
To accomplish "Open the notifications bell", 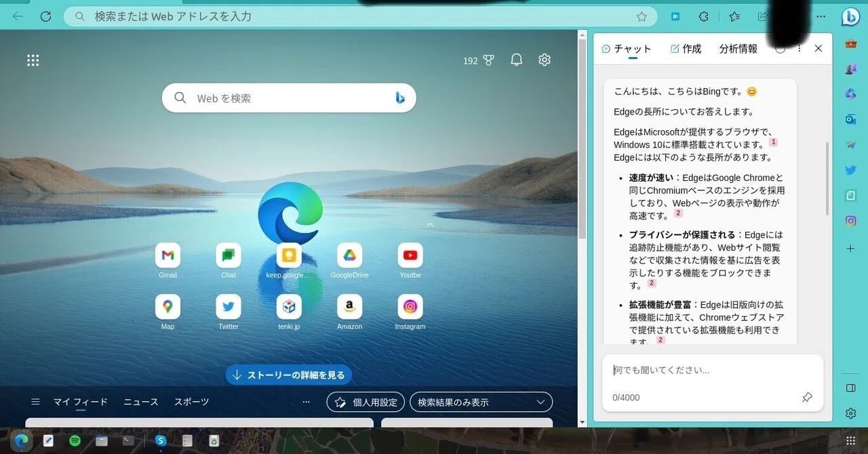I will click(516, 60).
